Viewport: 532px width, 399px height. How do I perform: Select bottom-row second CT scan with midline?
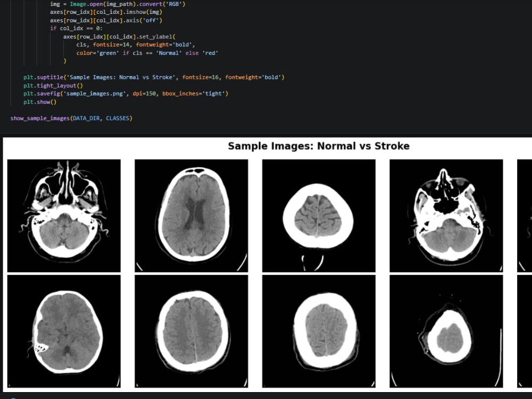coord(192,331)
